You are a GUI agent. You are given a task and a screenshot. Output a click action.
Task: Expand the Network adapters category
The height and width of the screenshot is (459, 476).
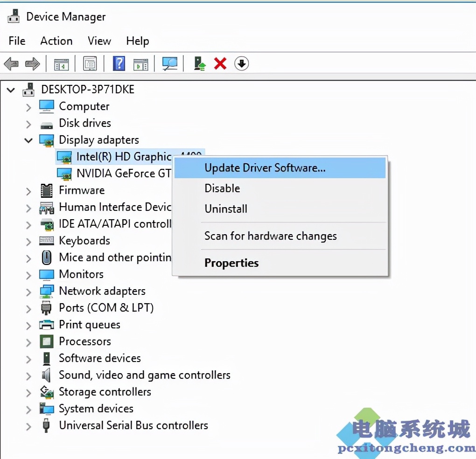point(28,291)
